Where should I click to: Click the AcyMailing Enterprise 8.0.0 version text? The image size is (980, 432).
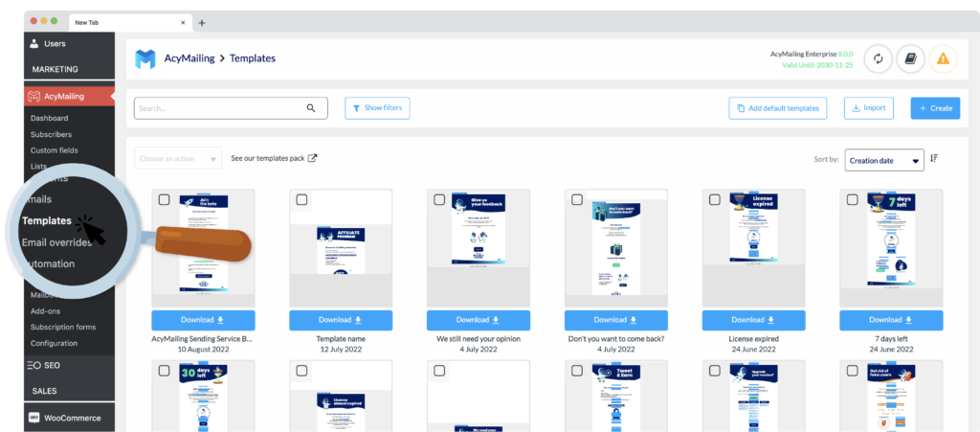point(812,54)
